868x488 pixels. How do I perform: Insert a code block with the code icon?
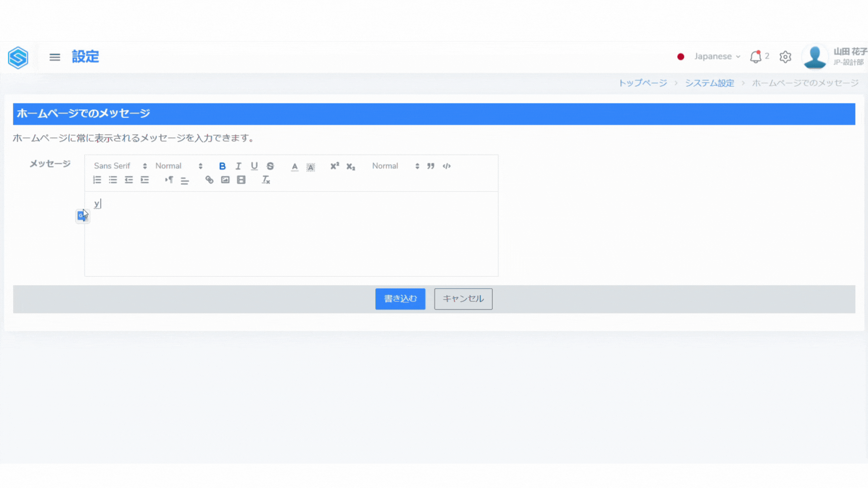pyautogui.click(x=447, y=166)
